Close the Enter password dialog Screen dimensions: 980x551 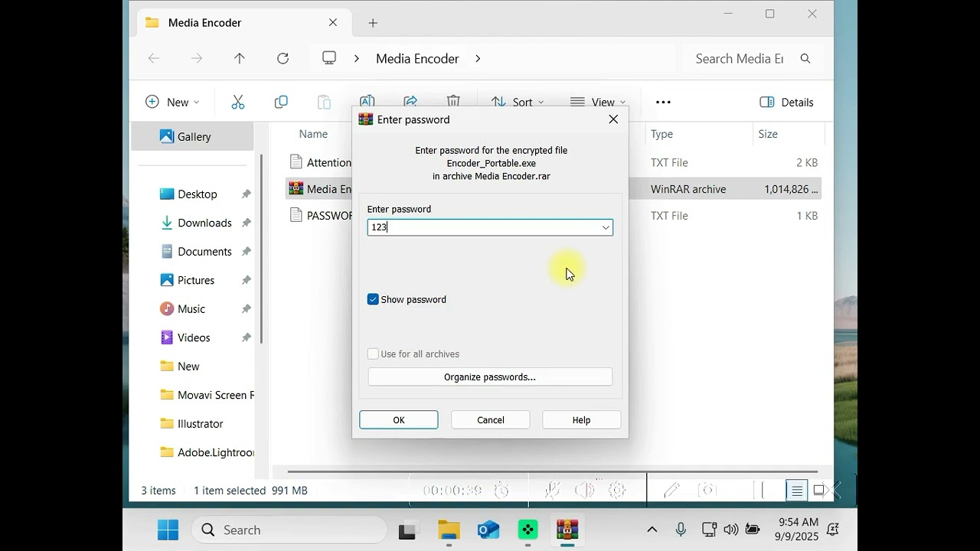pos(613,119)
